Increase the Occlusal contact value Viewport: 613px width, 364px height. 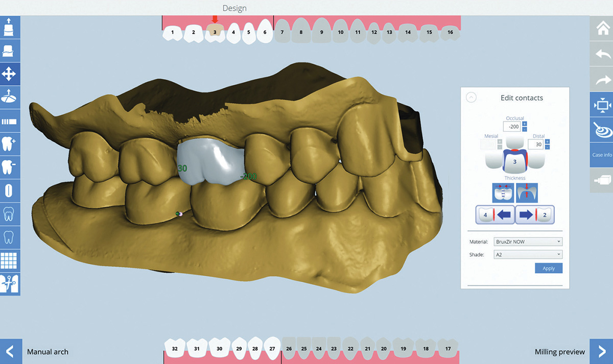point(525,124)
